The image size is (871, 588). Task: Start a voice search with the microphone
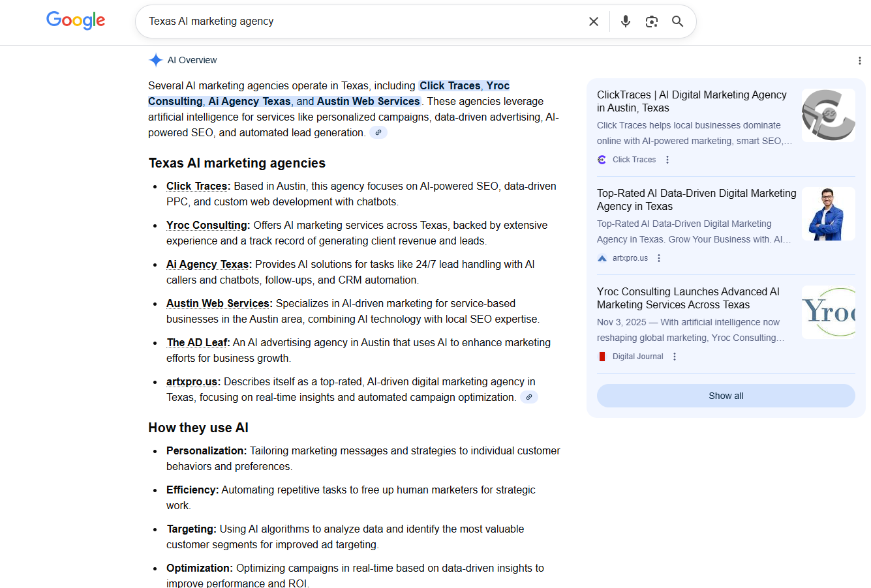coord(626,22)
